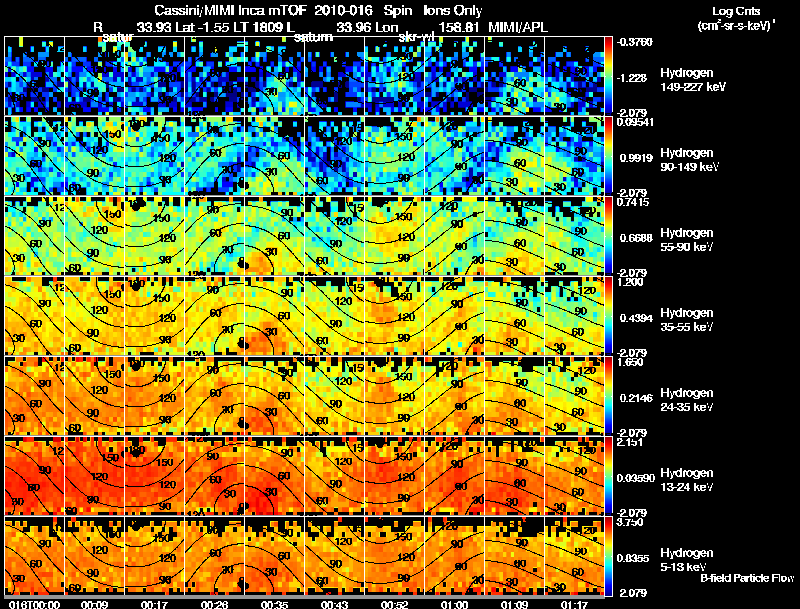This screenshot has width=800, height=609.
Task: Click the 33.93 R value in the header
Action: click(x=155, y=27)
